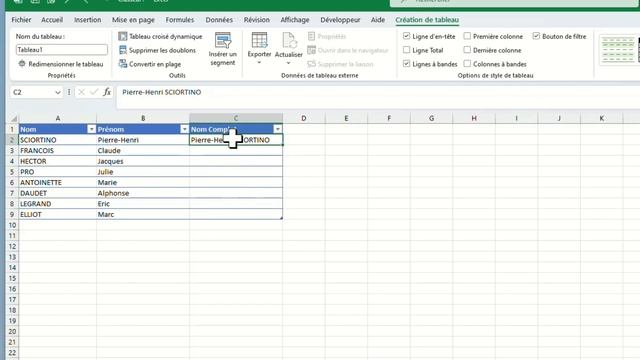Viewport: 640px width, 360px height.
Task: Open Tableau croisé dynamique tool
Action: click(160, 36)
